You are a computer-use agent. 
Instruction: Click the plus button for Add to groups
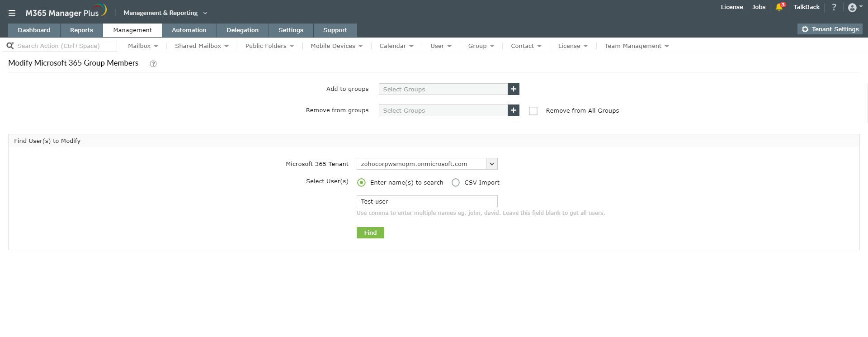click(x=514, y=89)
